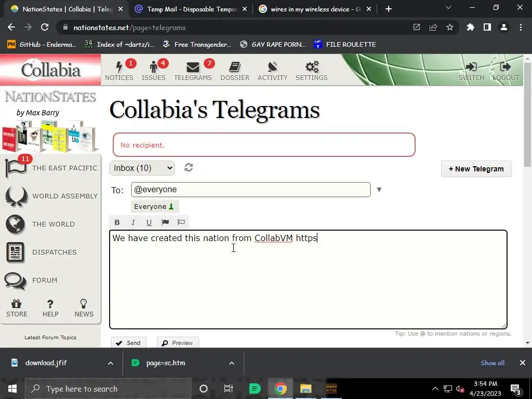Insert nation tag with solid flag icon
The width and height of the screenshot is (532, 399).
165,222
